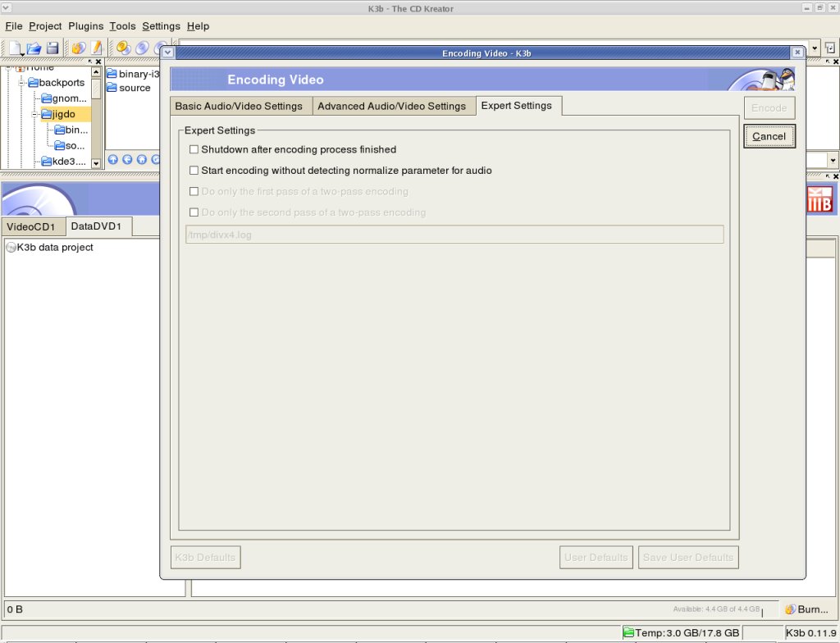The width and height of the screenshot is (840, 643).
Task: Open the path combo box dropdown arrow
Action: point(815,48)
